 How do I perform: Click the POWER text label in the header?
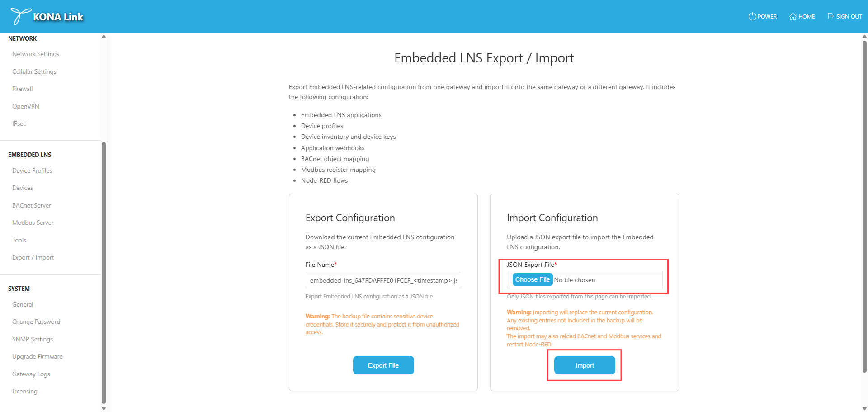click(x=767, y=16)
